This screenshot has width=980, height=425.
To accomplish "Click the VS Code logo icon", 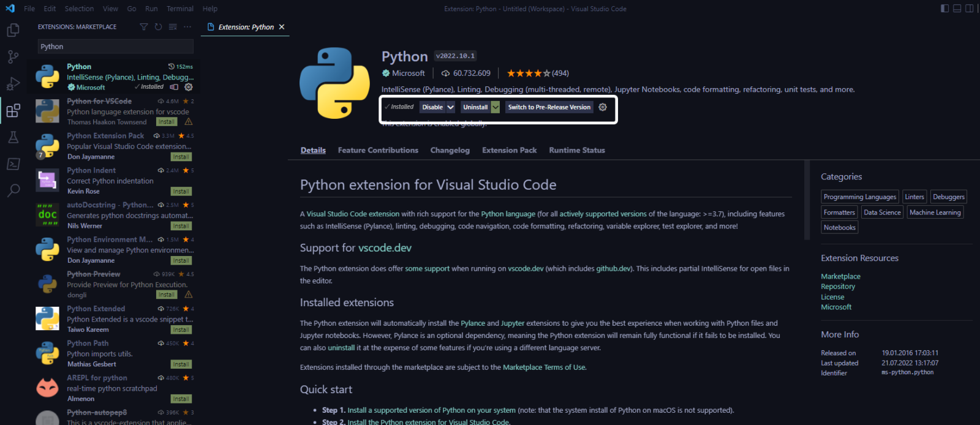I will pyautogui.click(x=10, y=9).
